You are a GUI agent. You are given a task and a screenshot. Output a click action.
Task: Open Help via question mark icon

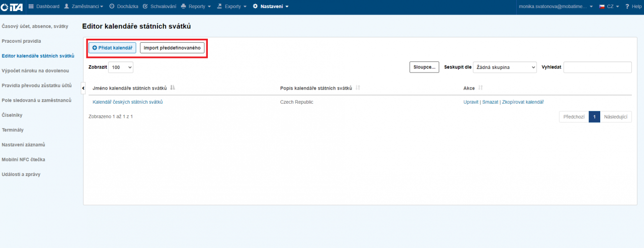coord(627,7)
